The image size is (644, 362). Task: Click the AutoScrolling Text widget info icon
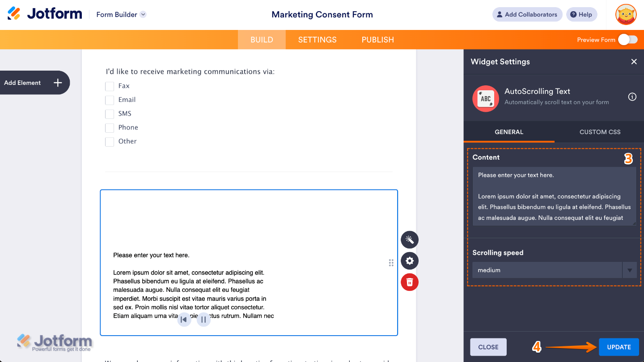pyautogui.click(x=632, y=97)
